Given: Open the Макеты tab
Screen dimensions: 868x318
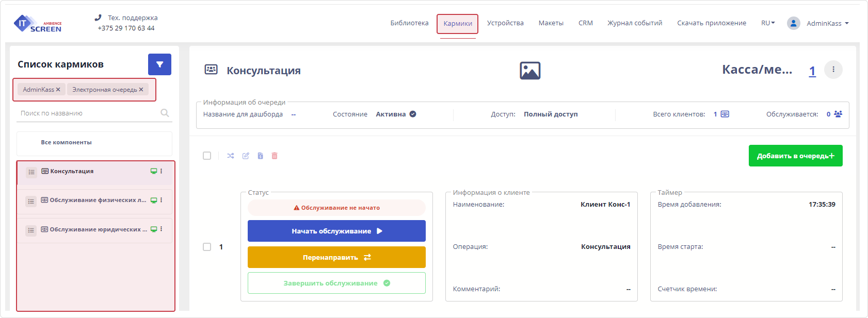Looking at the screenshot, I should (551, 23).
